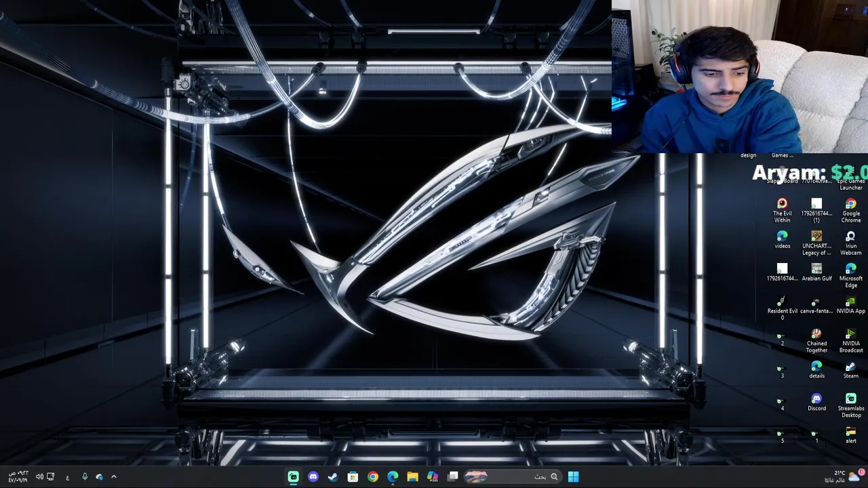The image size is (868, 488).
Task: Open network settings tray icon
Action: click(x=51, y=477)
